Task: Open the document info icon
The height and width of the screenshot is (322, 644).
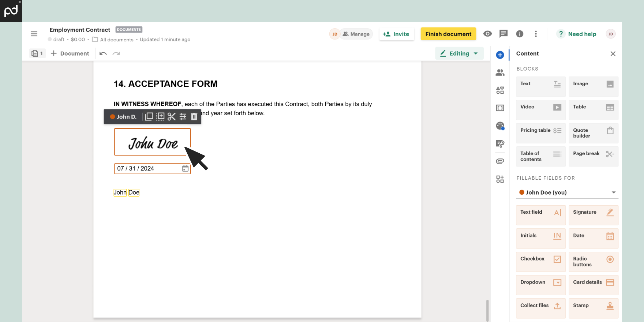Action: coord(520,34)
